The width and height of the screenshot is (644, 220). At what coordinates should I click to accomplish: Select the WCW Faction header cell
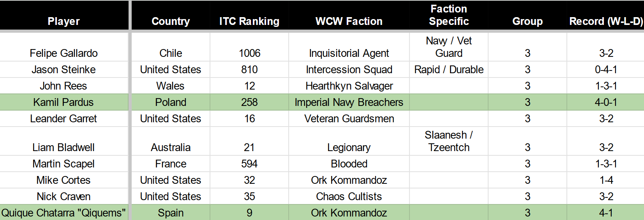tap(349, 21)
